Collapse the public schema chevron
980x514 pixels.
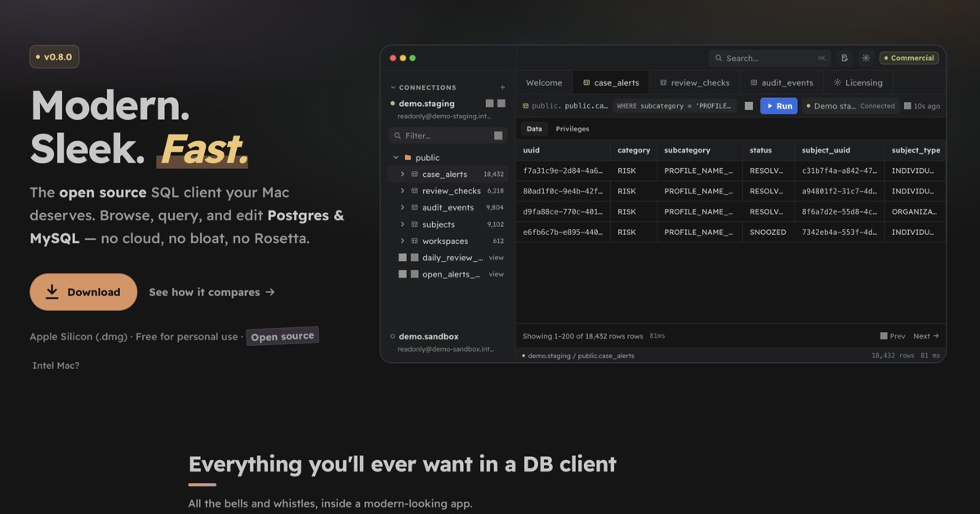[x=396, y=157]
